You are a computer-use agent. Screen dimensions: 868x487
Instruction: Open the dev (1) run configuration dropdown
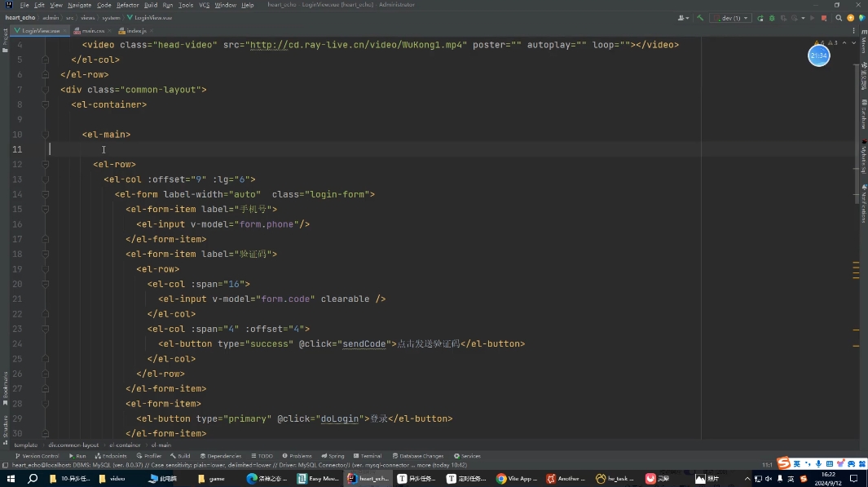click(x=731, y=18)
